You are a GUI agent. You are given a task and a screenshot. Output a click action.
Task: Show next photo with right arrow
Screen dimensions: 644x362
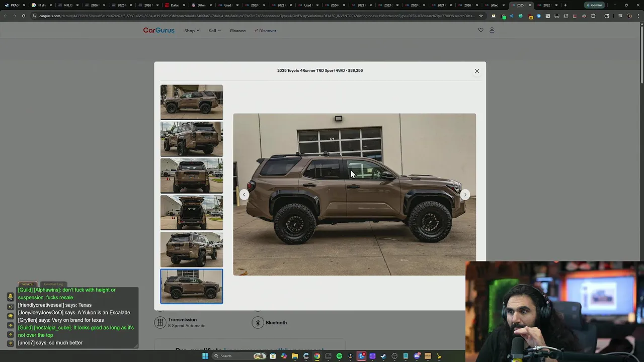[x=465, y=195]
